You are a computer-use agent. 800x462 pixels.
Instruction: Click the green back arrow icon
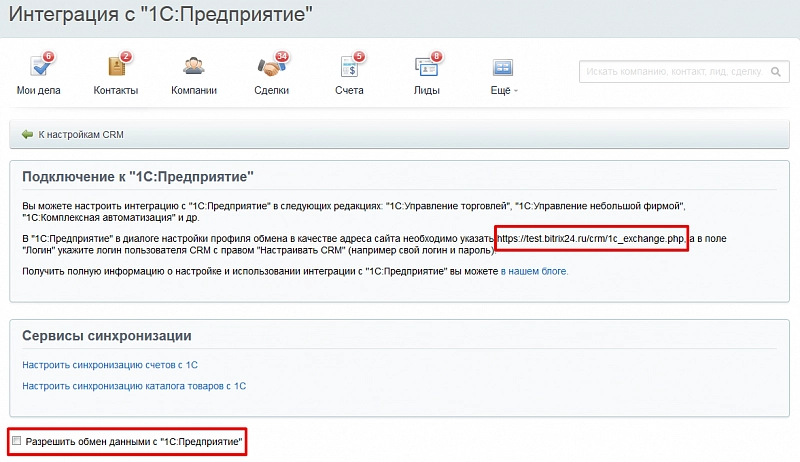27,135
